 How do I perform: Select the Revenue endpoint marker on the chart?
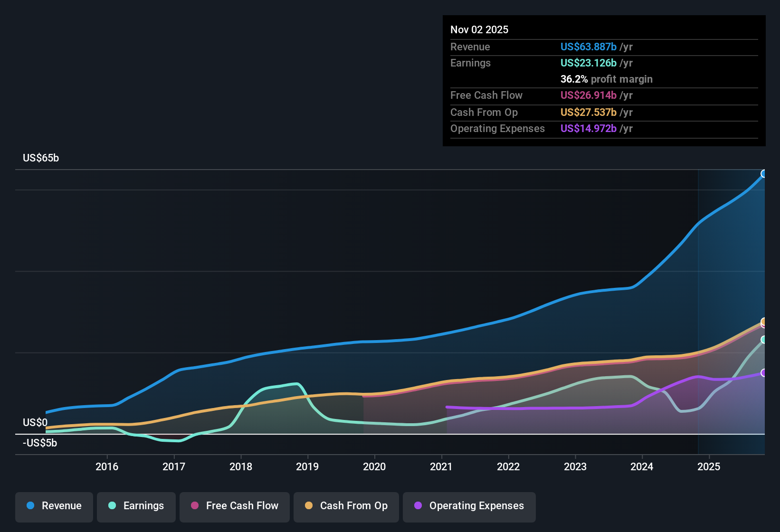tap(764, 174)
